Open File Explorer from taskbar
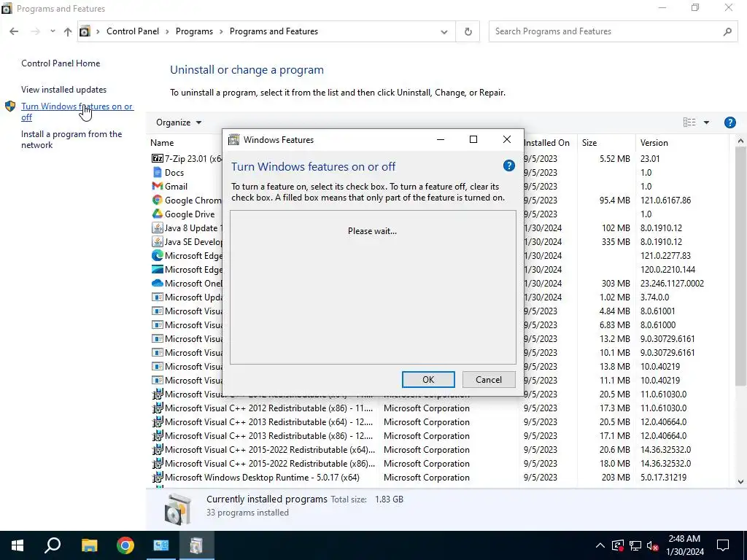Image resolution: width=747 pixels, height=560 pixels. click(x=89, y=545)
